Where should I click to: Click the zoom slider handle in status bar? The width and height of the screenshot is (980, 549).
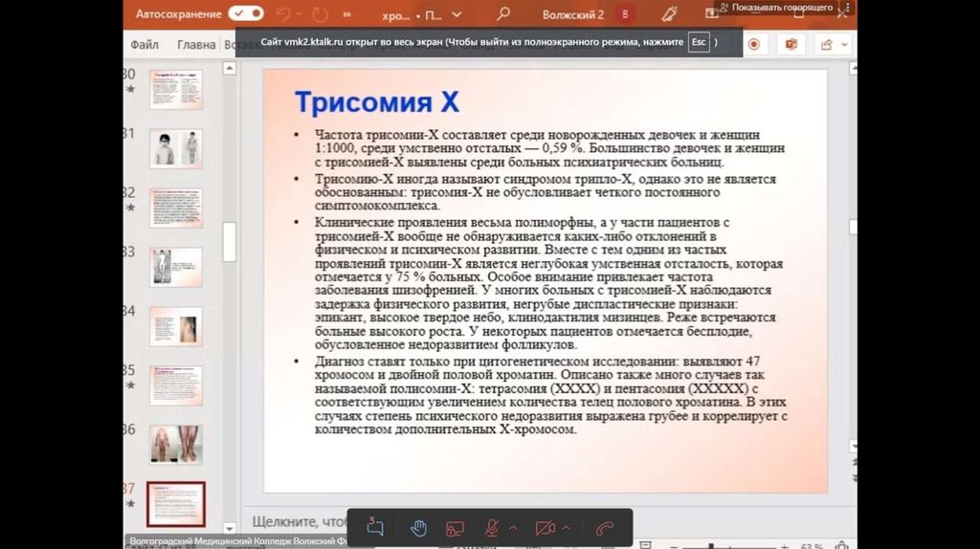711,546
